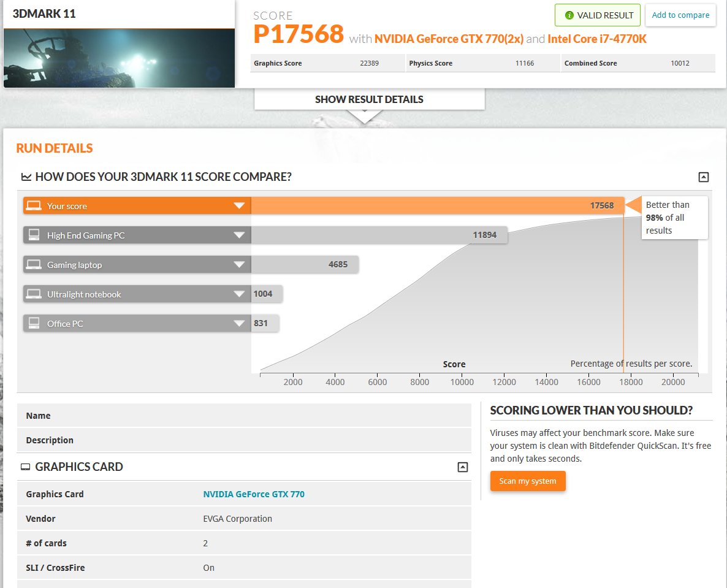Click the Office PC value 831
The width and height of the screenshot is (727, 588).
pos(261,323)
